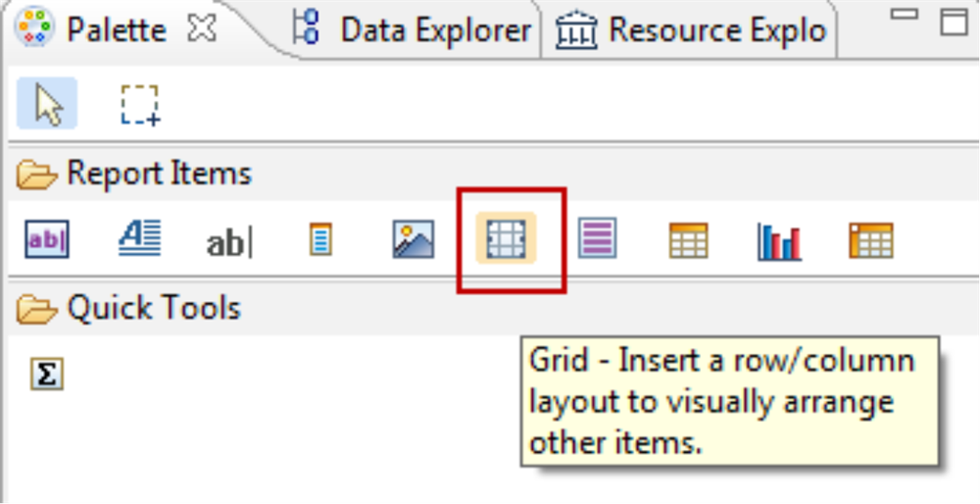Pick the Table report item icon
The width and height of the screenshot is (980, 504).
click(688, 240)
